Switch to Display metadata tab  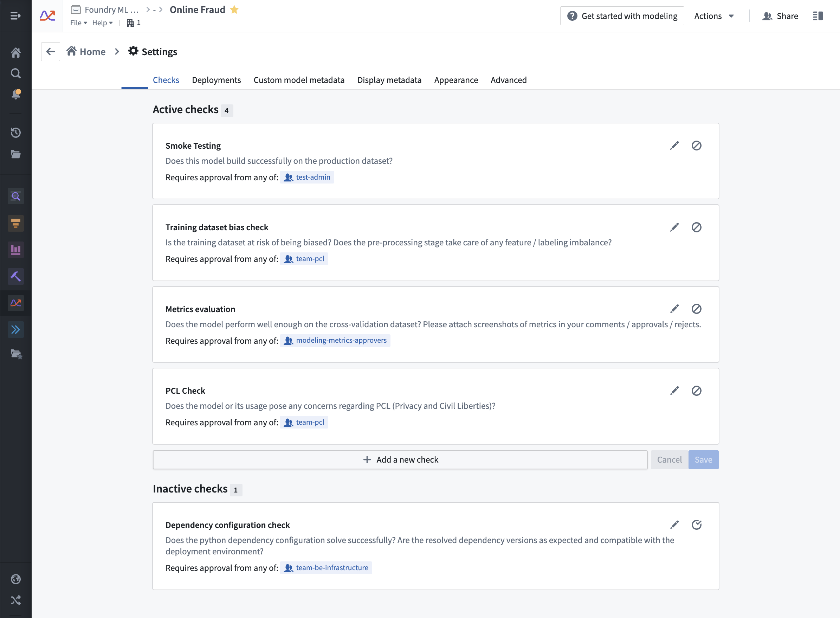(x=389, y=80)
